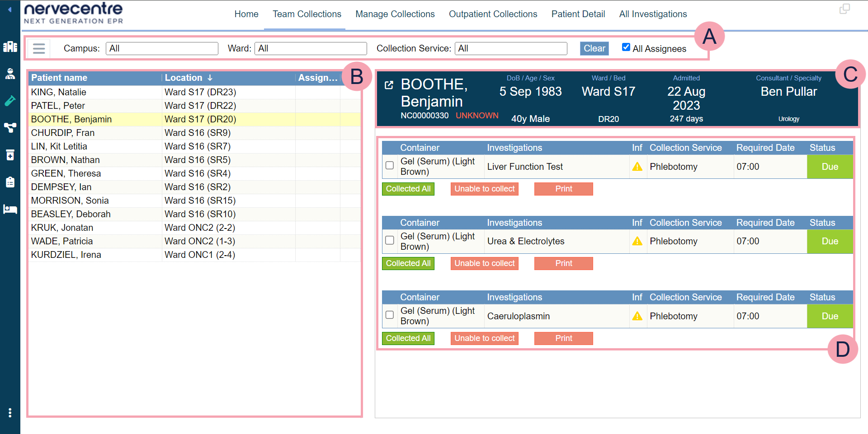Uncheck the All Assignees checkbox
The height and width of the screenshot is (434, 868).
point(626,47)
